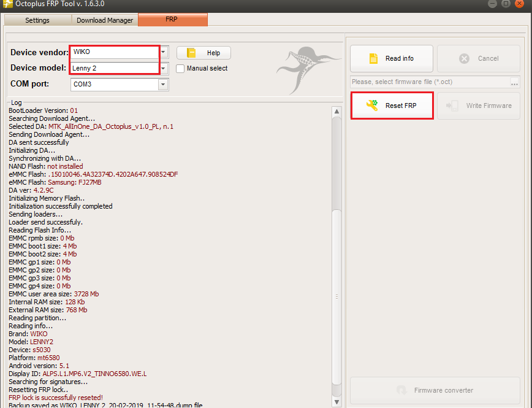Click the firmware file browse ellipsis button
Viewport: 532px width, 408px height.
click(514, 82)
